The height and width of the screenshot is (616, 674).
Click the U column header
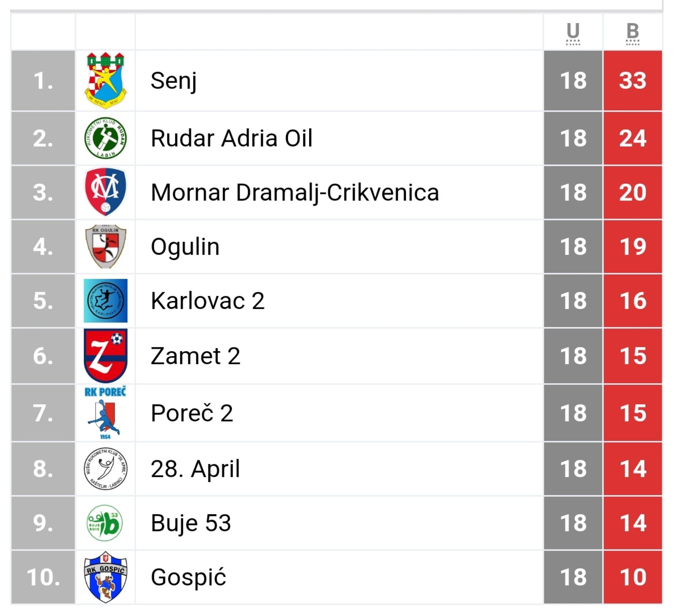[x=573, y=32]
